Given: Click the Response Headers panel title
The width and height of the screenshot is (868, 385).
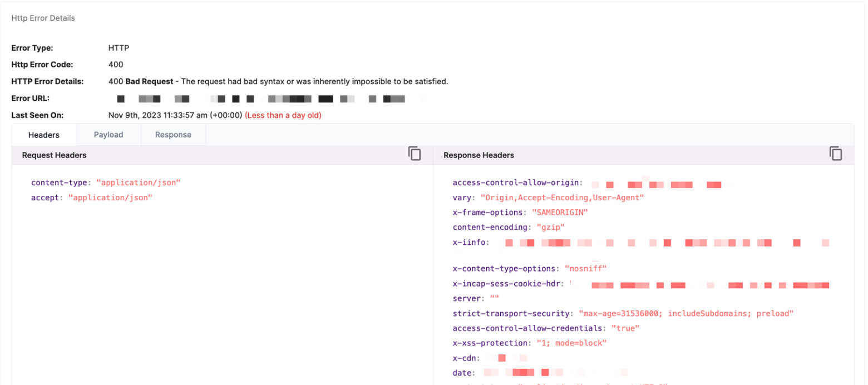Looking at the screenshot, I should point(479,155).
